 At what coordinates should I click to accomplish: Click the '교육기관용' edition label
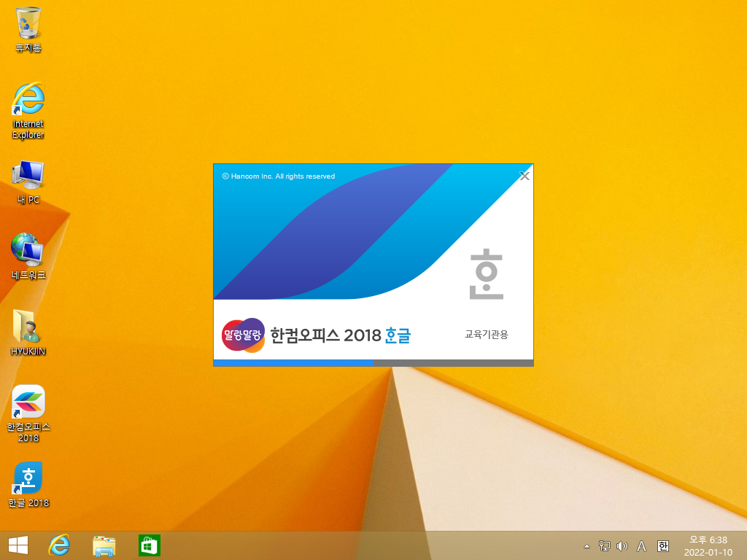[x=487, y=334]
